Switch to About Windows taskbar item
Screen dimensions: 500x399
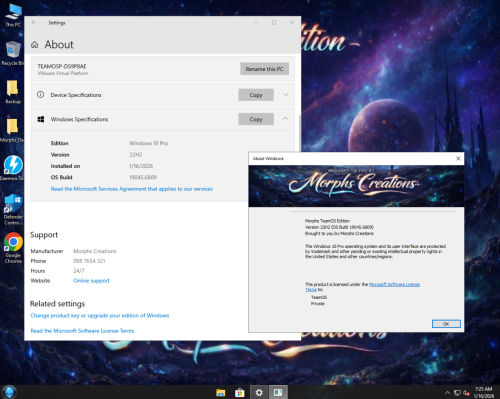point(278,393)
